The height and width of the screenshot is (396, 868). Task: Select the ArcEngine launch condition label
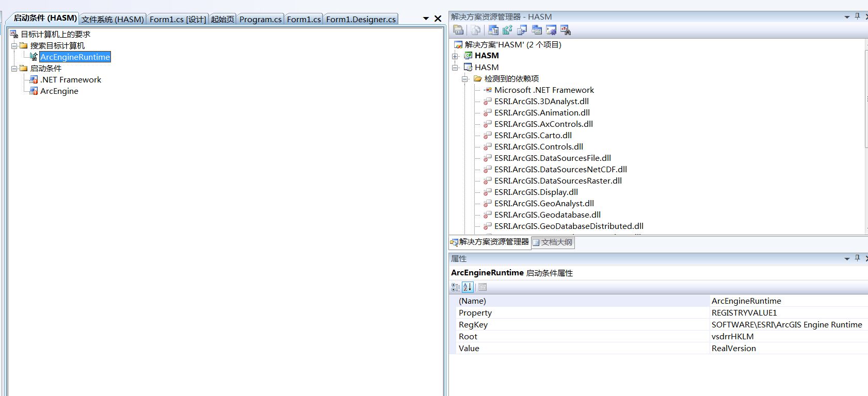point(59,91)
